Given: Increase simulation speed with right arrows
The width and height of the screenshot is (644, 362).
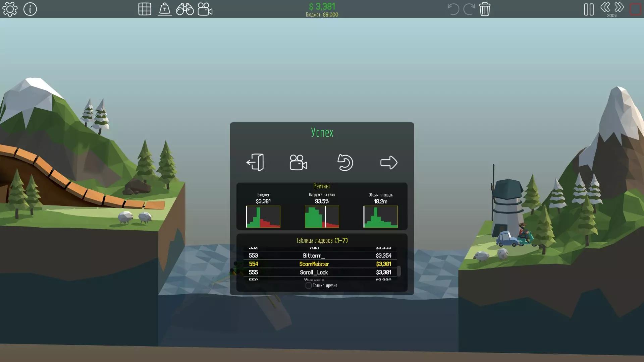Looking at the screenshot, I should [x=619, y=7].
